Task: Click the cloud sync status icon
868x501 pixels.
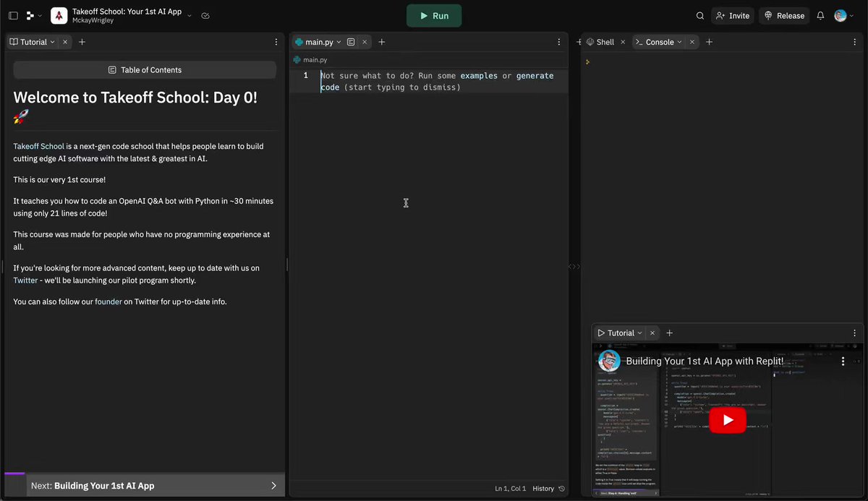Action: (205, 15)
